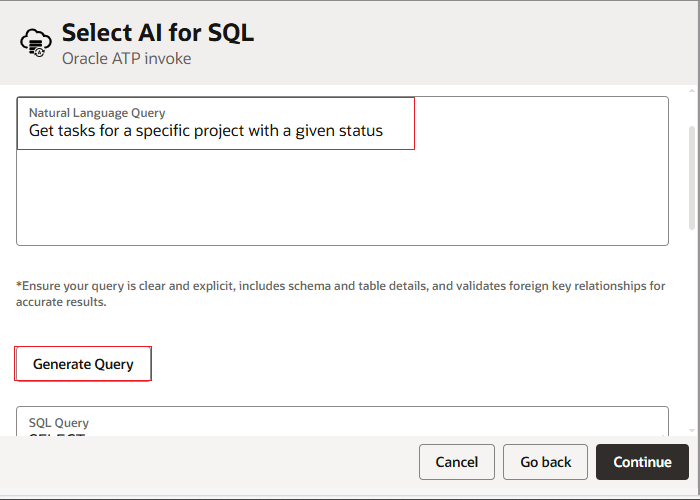Click the Oracle ATP cloud database icon
Screen dimensions: 700x500
point(36,43)
